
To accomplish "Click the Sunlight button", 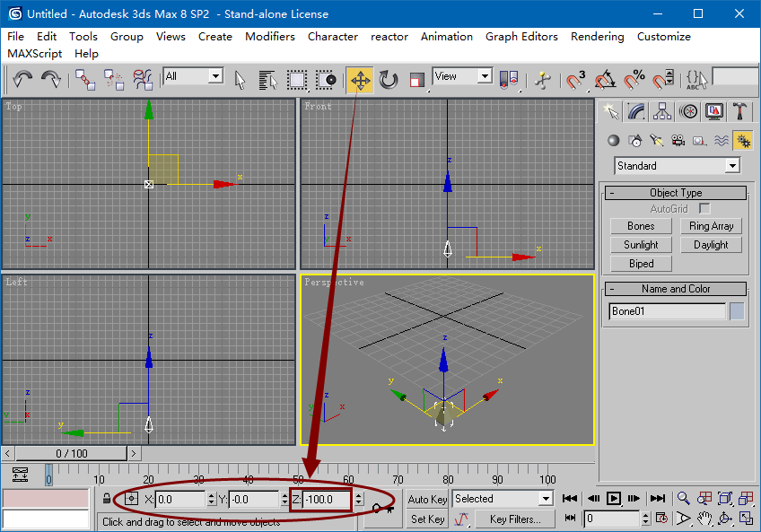I will 641,245.
